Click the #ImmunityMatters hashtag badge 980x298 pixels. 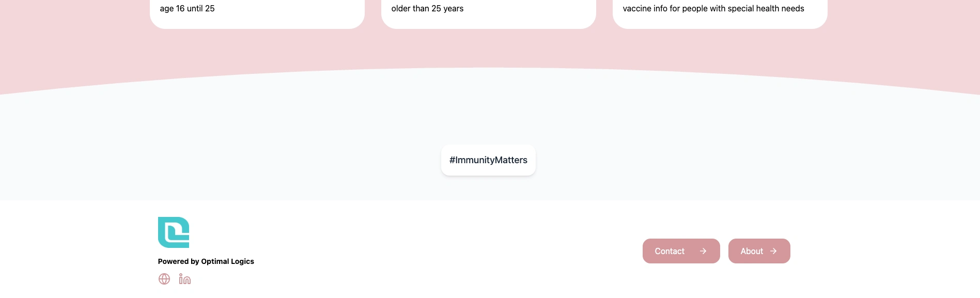point(488,160)
